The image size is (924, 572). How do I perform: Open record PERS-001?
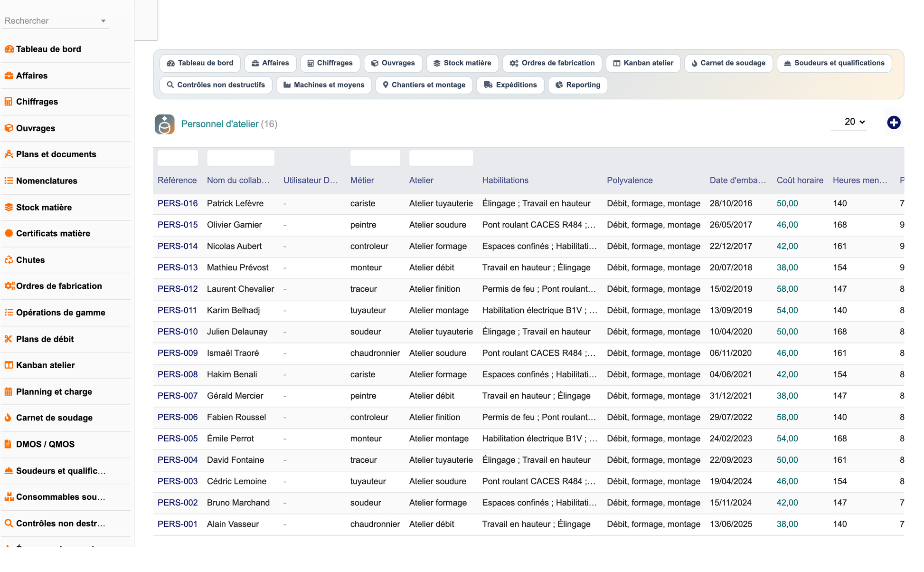(x=178, y=524)
